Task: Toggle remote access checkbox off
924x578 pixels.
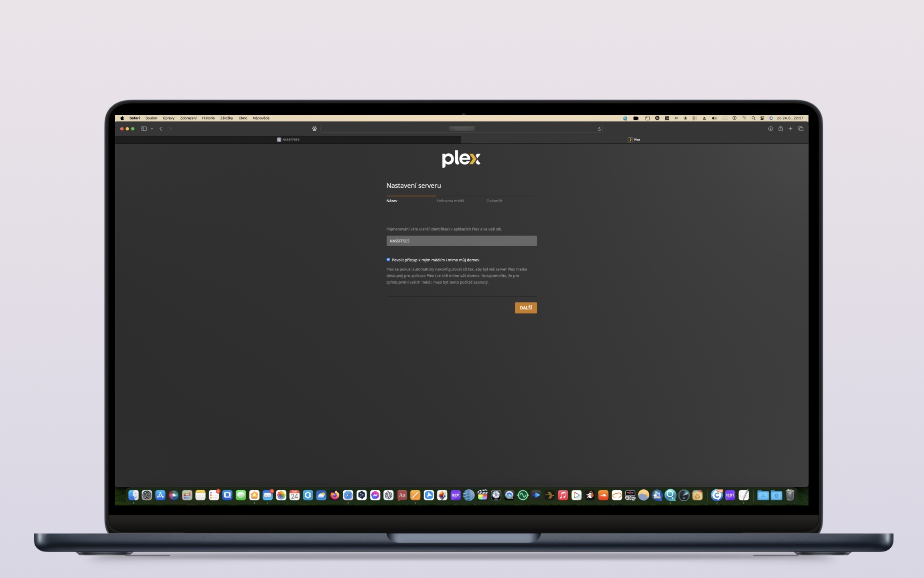Action: (x=388, y=260)
